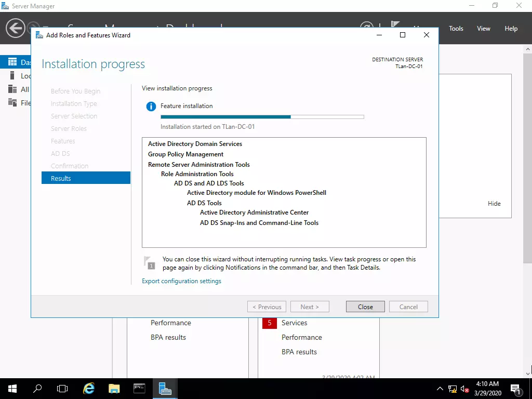Click AD DS wizard step
The height and width of the screenshot is (399, 532).
[60, 153]
